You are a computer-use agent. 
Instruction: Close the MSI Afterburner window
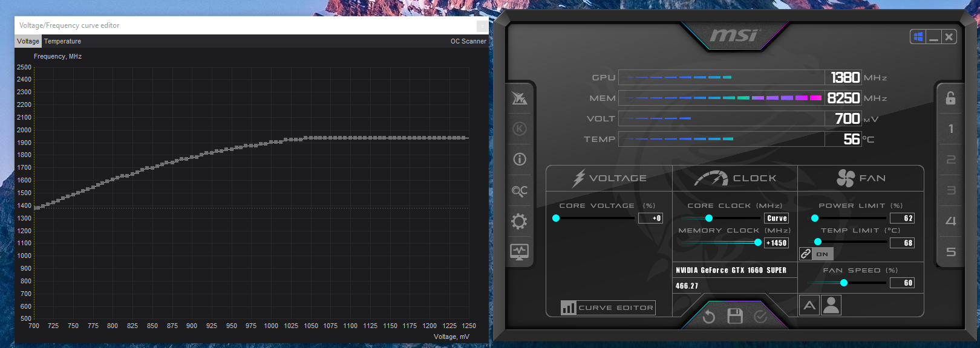click(949, 37)
